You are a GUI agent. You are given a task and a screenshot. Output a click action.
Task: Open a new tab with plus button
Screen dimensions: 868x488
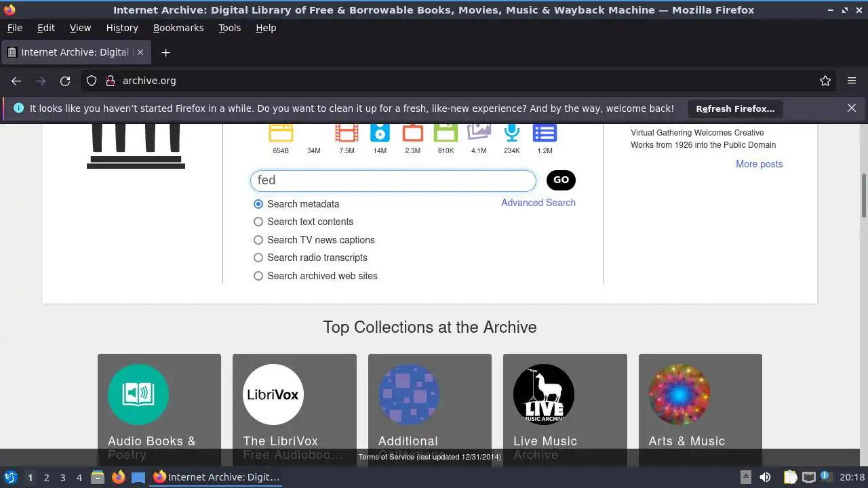pos(165,52)
